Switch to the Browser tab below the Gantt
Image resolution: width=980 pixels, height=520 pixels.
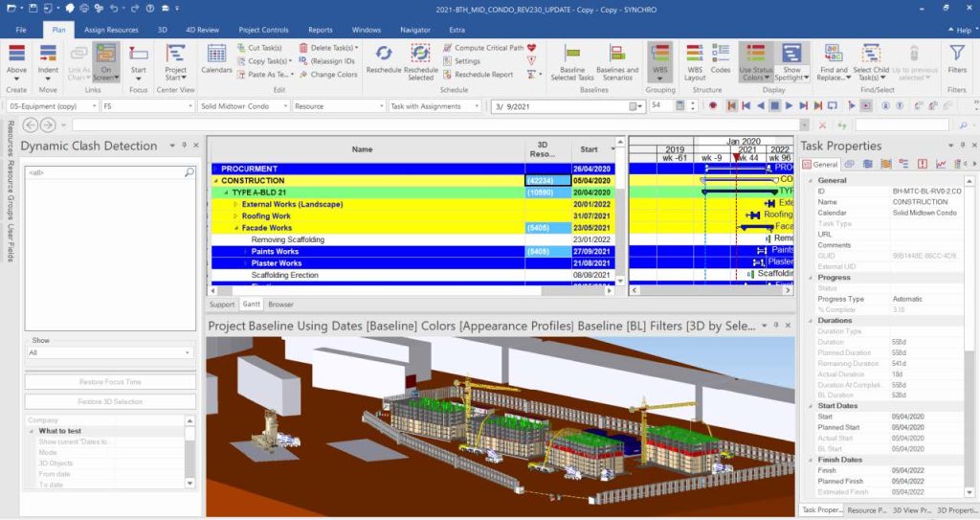pos(280,305)
